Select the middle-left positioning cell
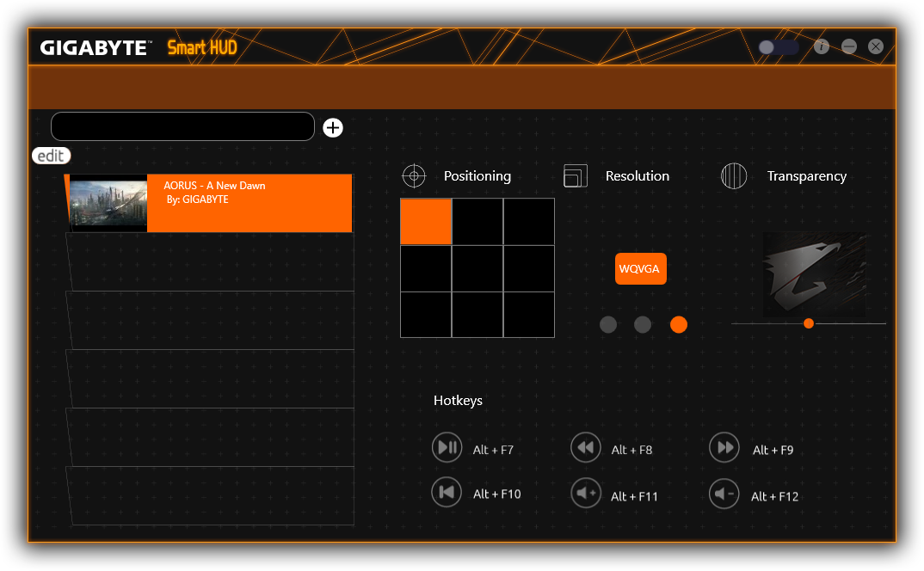This screenshot has width=924, height=571. click(x=426, y=268)
